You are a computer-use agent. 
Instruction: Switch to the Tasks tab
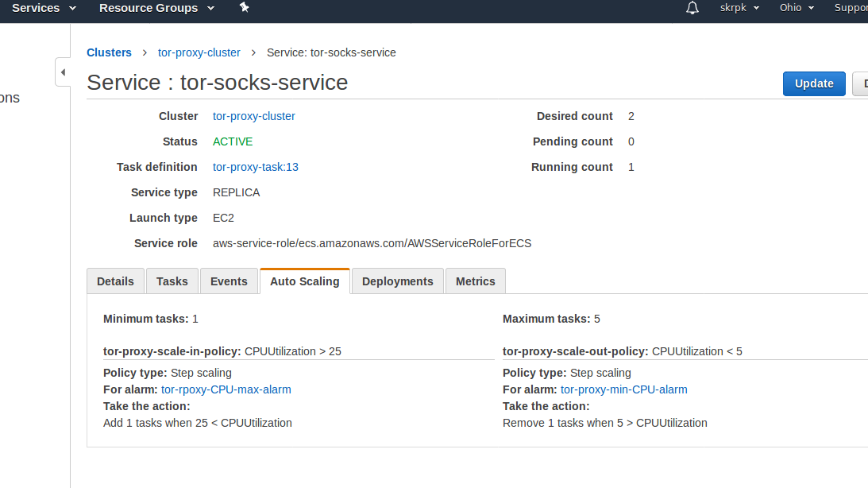coord(172,281)
